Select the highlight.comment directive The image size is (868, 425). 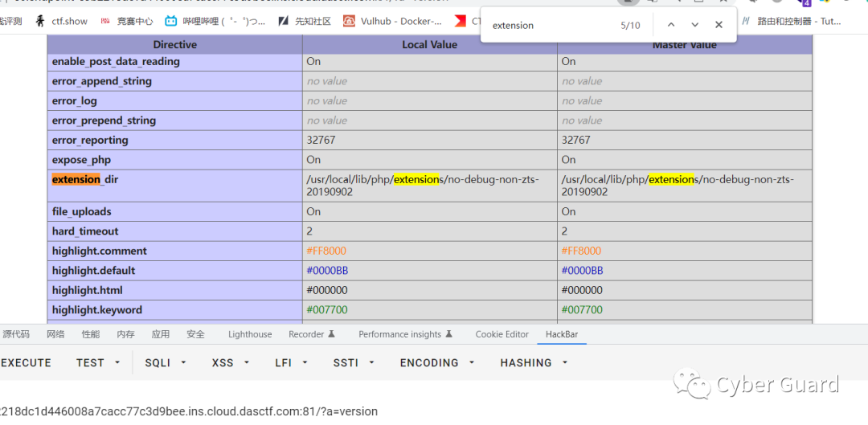coord(175,251)
